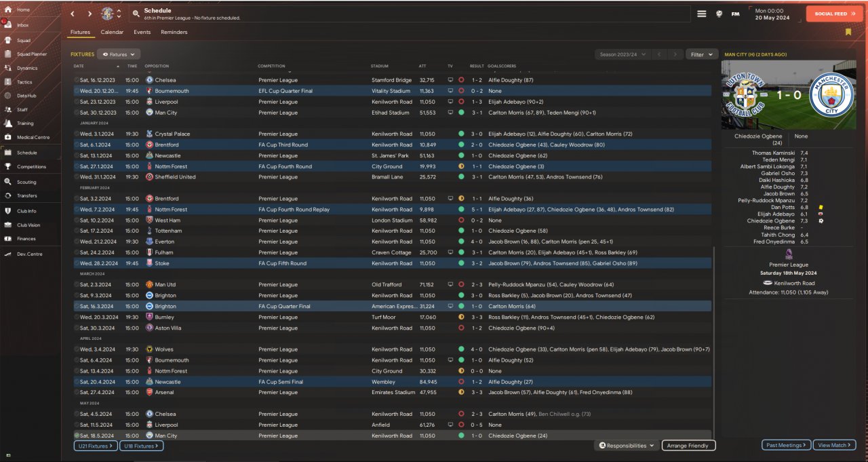Screen dimensions: 868x462
Task: Switch to the Calendar tab
Action: pos(112,32)
